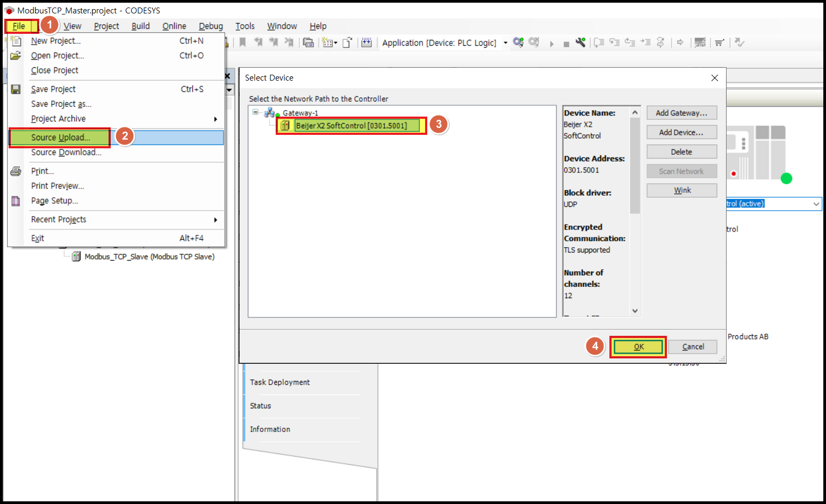Click the stacked-lines icon near toolbar end

click(x=719, y=42)
